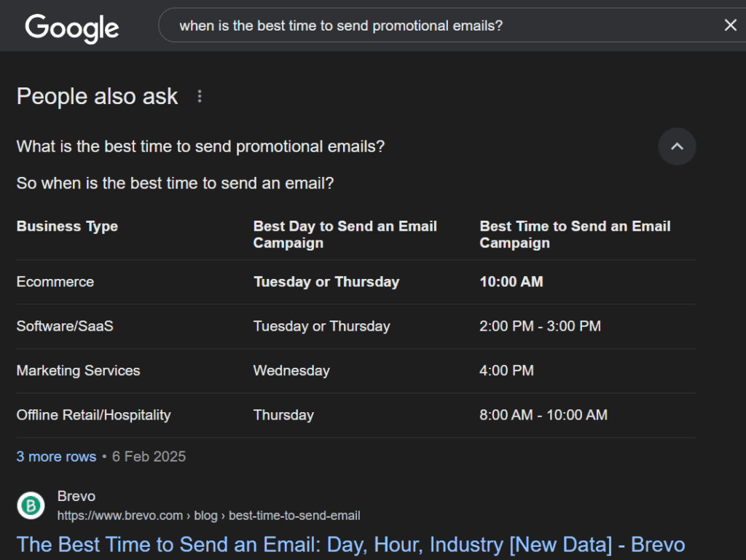Expand the question 'So when is the best time to send an email?'

[x=175, y=183]
